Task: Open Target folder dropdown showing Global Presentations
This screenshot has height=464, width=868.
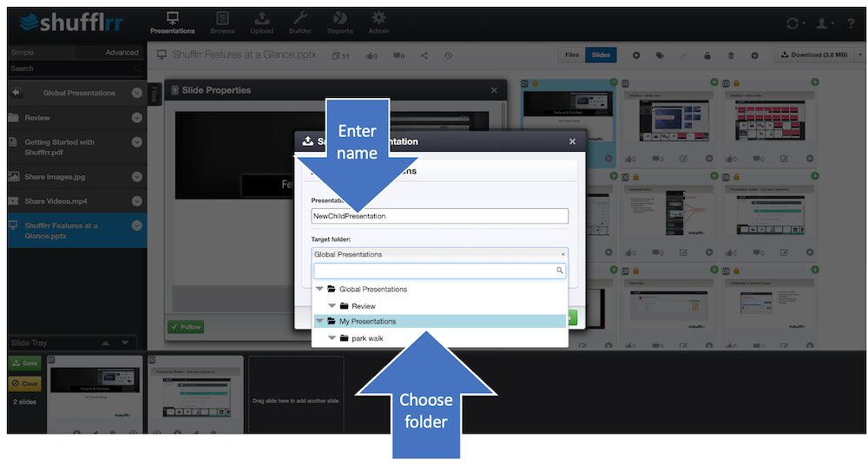Action: [439, 254]
